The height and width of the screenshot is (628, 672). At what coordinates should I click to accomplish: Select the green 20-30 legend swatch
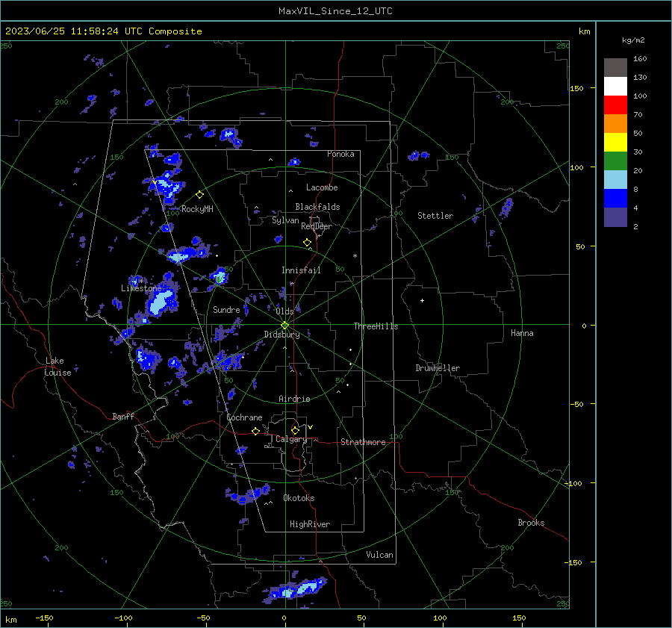[615, 161]
